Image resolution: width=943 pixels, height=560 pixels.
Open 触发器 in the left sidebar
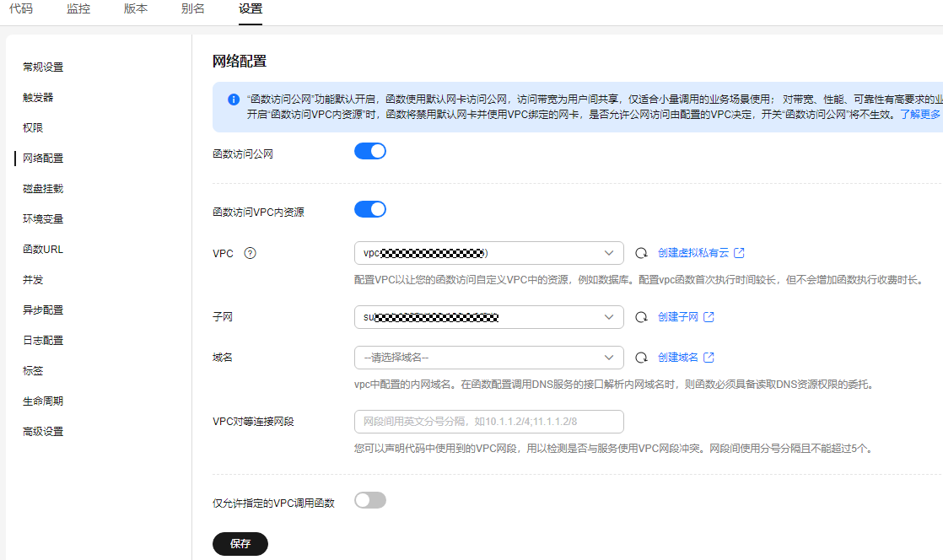(x=38, y=98)
